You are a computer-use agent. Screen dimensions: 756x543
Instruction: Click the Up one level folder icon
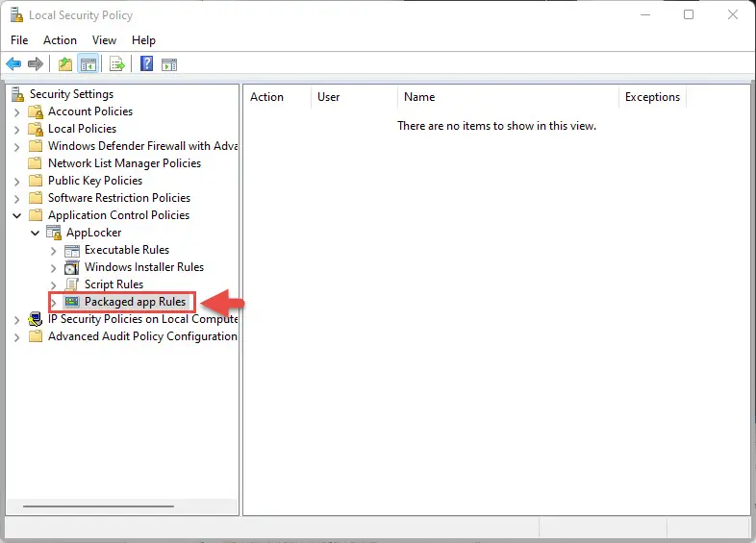pyautogui.click(x=65, y=64)
